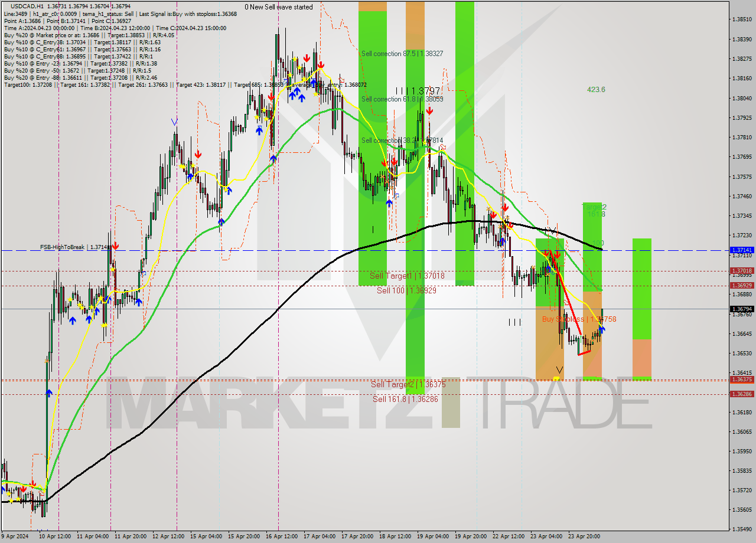Screen dimensions: 756x543
Task: Click the '17 Apr 04:00' time axis label
Action: click(x=320, y=537)
